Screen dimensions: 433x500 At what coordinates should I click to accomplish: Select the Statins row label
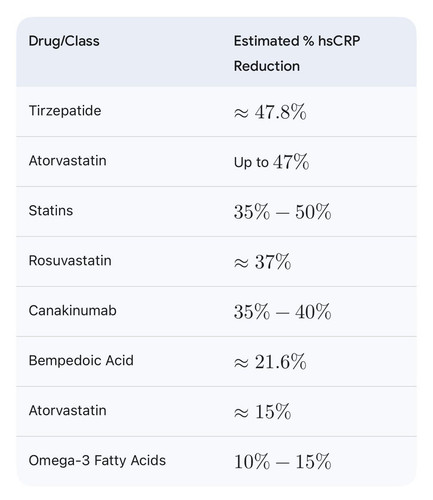51,211
